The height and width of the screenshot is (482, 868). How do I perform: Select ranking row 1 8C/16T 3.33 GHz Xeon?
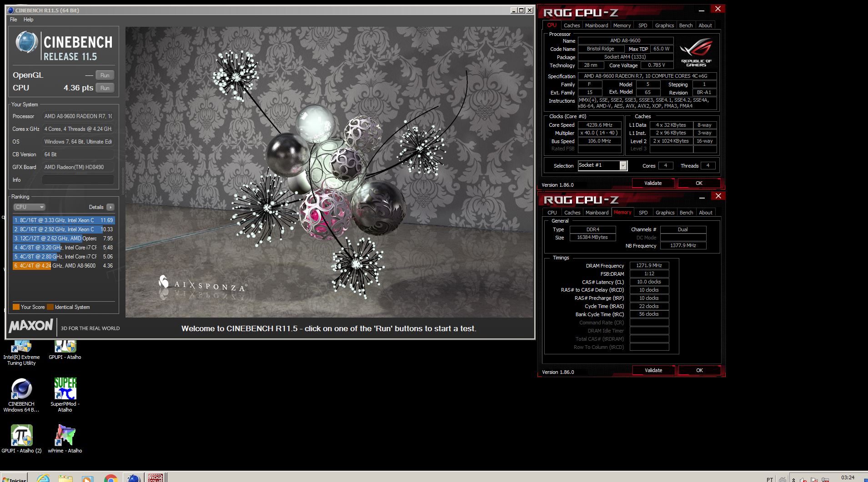(x=64, y=220)
